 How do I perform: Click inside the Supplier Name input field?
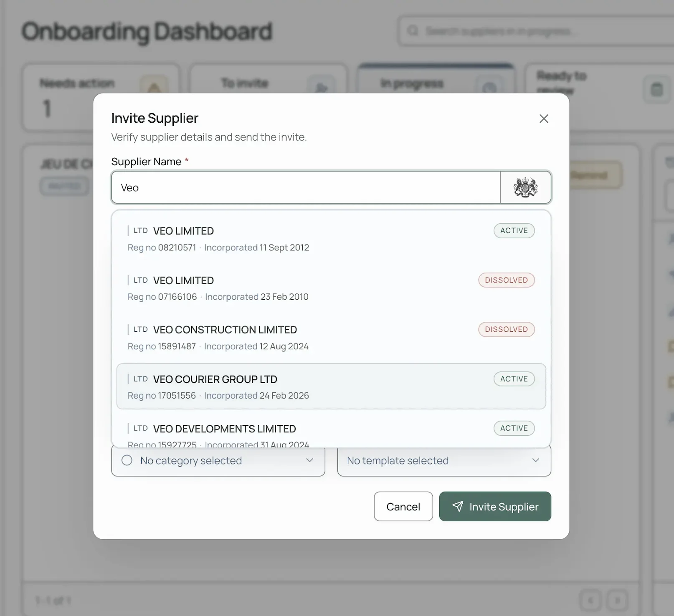pyautogui.click(x=306, y=187)
